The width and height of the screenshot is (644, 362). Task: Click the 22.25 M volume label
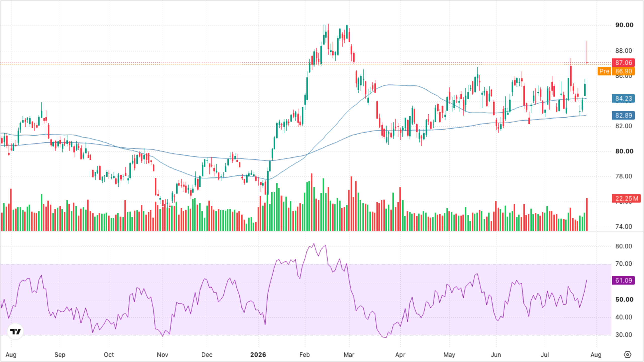[x=626, y=198]
